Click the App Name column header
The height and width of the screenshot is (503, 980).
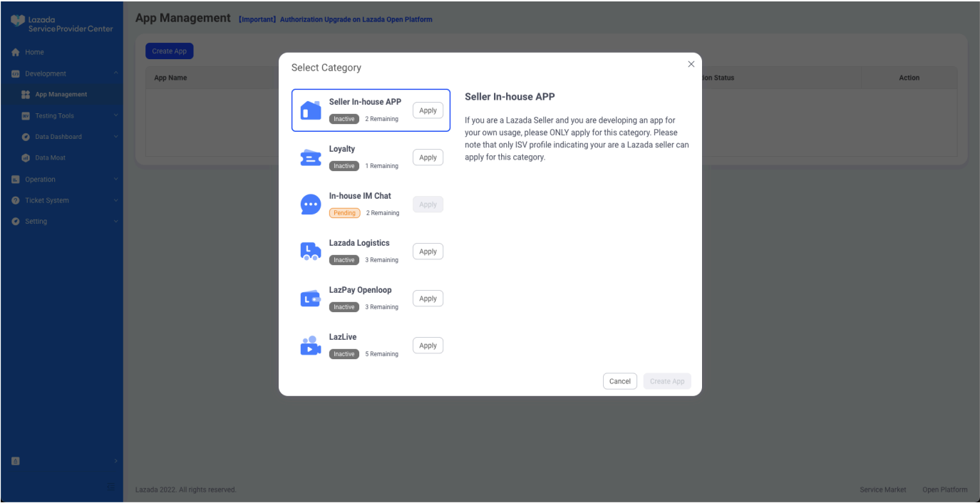tap(170, 78)
